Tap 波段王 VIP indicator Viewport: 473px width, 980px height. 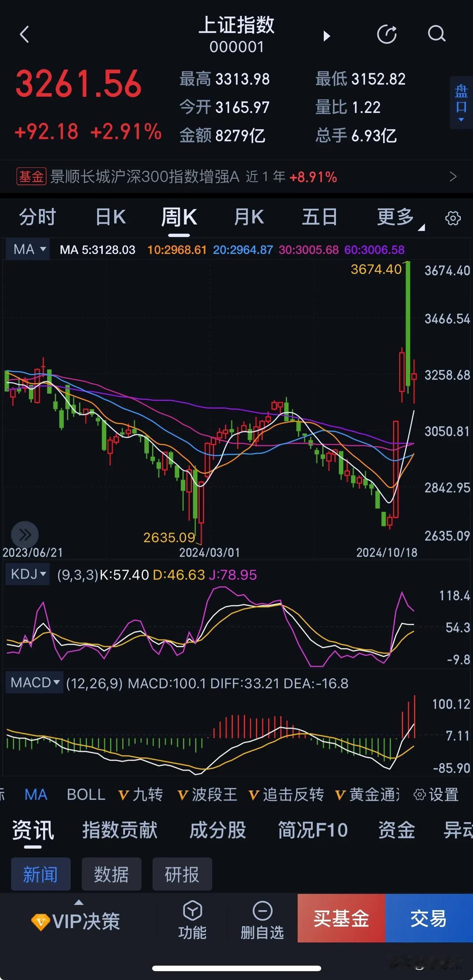(208, 795)
